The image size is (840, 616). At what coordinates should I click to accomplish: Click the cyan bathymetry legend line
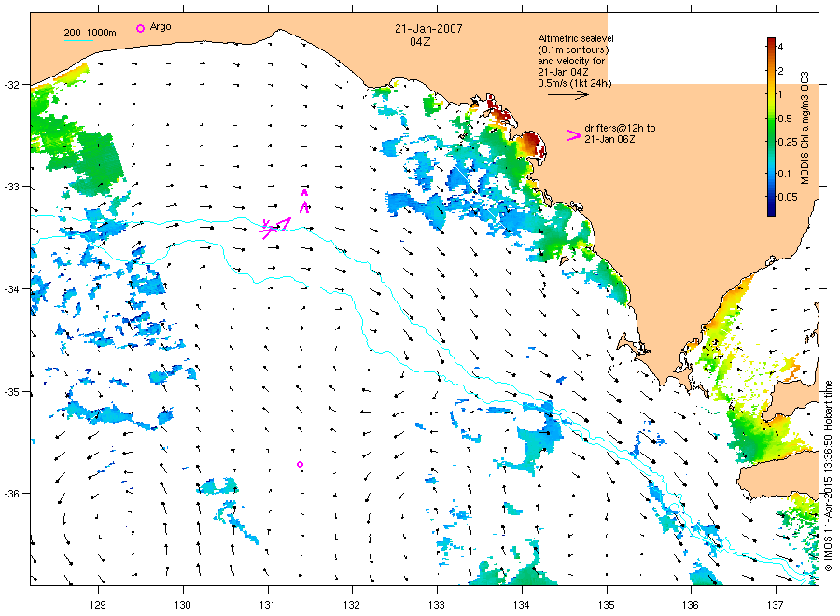click(78, 40)
